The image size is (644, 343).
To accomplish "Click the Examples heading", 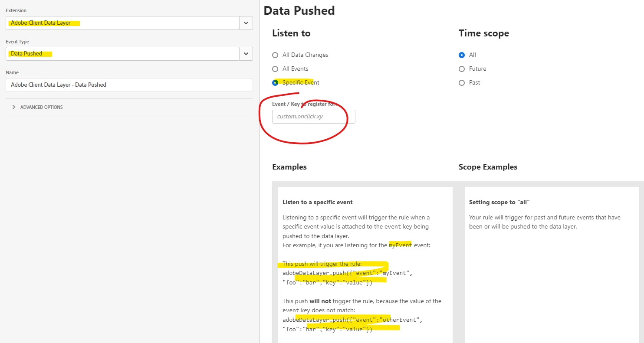I will (289, 167).
